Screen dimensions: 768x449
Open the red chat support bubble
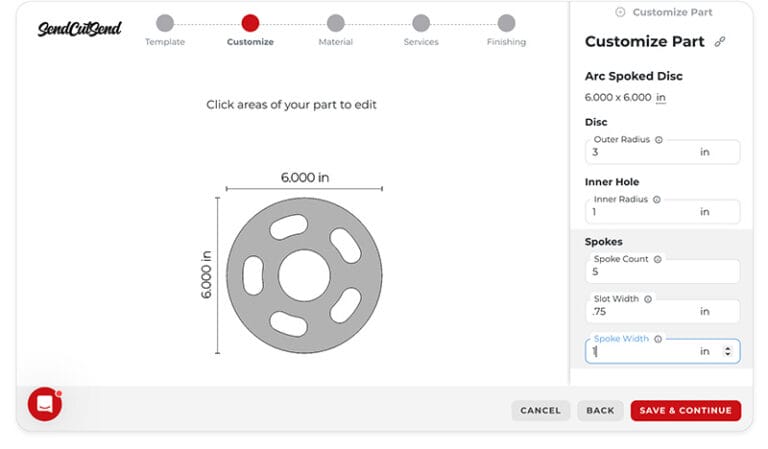[45, 403]
